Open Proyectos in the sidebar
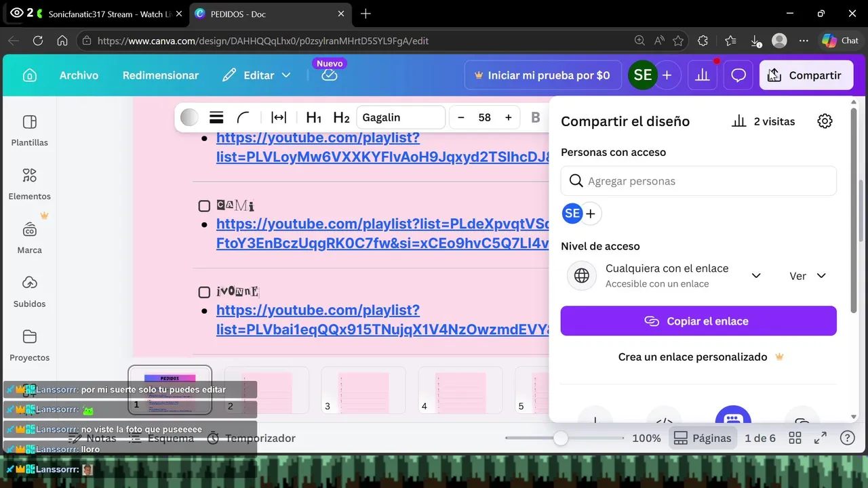The image size is (868, 488). coord(29,345)
